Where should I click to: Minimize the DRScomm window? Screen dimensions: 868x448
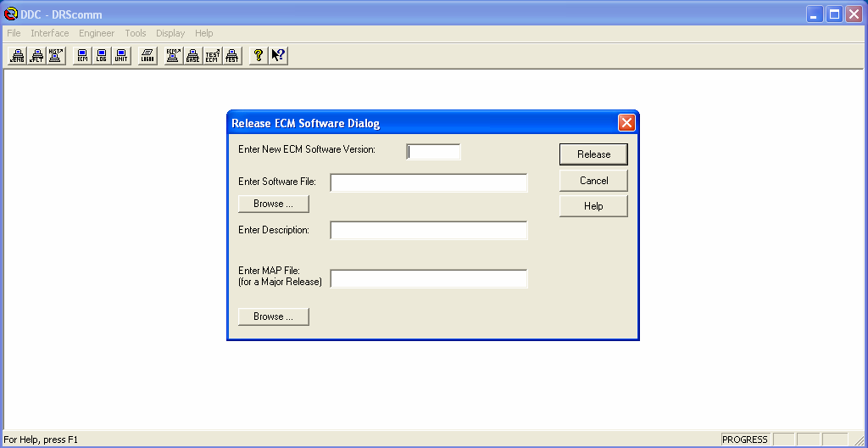point(815,14)
